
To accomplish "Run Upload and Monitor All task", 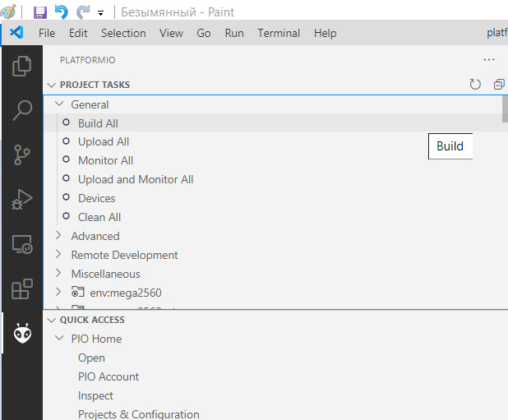I will [136, 179].
